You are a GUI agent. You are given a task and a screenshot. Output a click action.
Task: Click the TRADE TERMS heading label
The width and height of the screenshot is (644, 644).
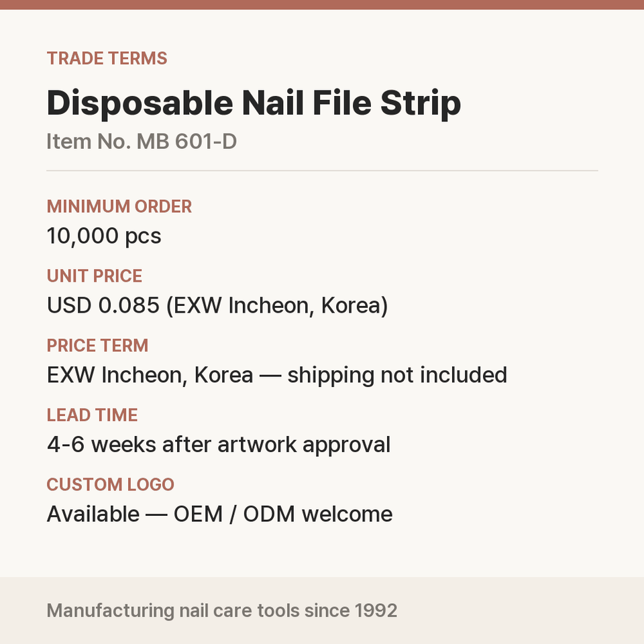tap(107, 58)
